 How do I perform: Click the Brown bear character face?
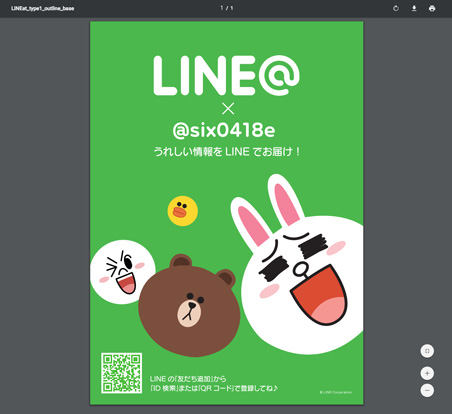click(x=189, y=305)
